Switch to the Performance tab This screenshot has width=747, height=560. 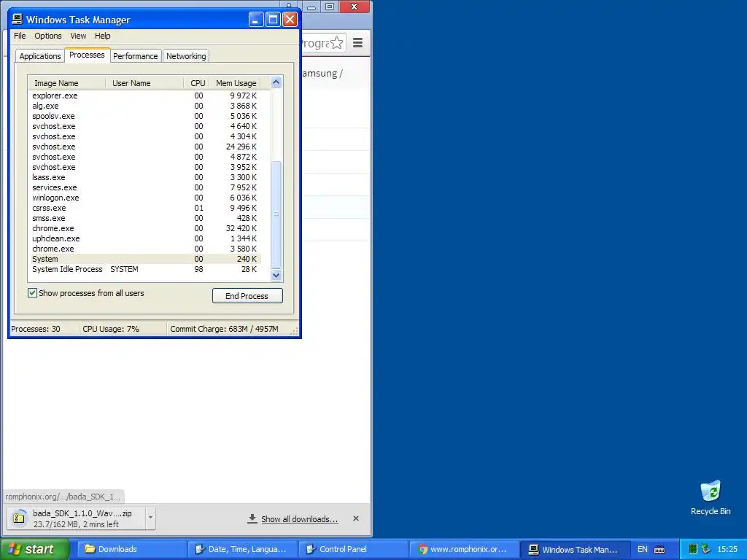135,56
